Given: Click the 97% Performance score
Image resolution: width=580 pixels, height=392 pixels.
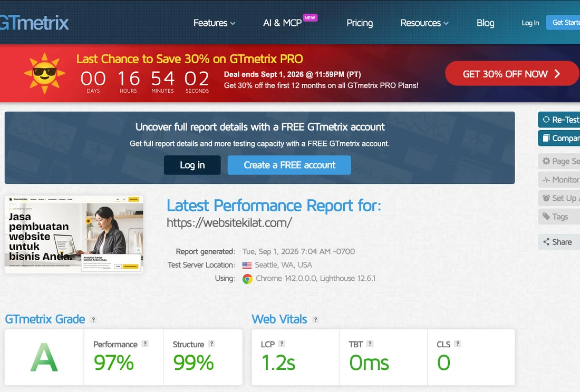Looking at the screenshot, I should click(x=113, y=362).
